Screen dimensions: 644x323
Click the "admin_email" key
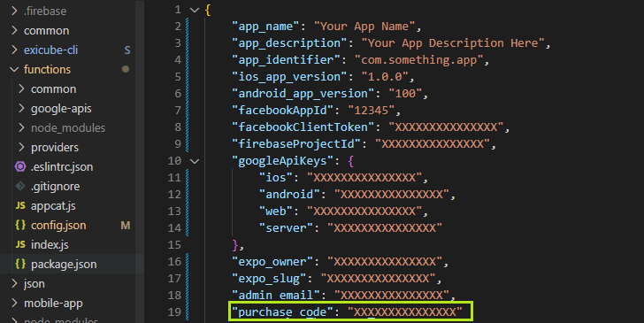(276, 296)
